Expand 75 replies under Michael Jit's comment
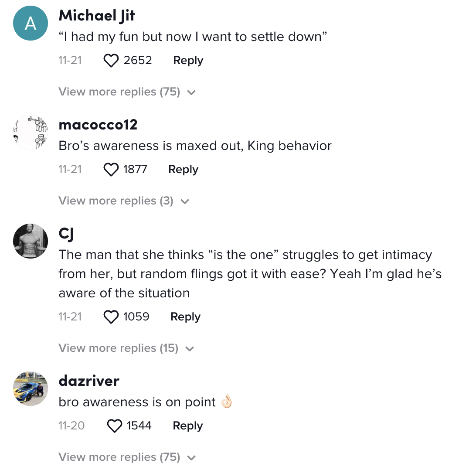This screenshot has height=470, width=476. (x=127, y=92)
